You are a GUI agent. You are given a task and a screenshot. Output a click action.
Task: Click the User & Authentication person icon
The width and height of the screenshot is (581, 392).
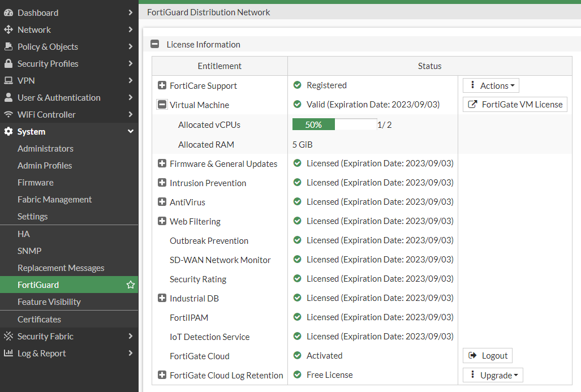[x=8, y=97]
